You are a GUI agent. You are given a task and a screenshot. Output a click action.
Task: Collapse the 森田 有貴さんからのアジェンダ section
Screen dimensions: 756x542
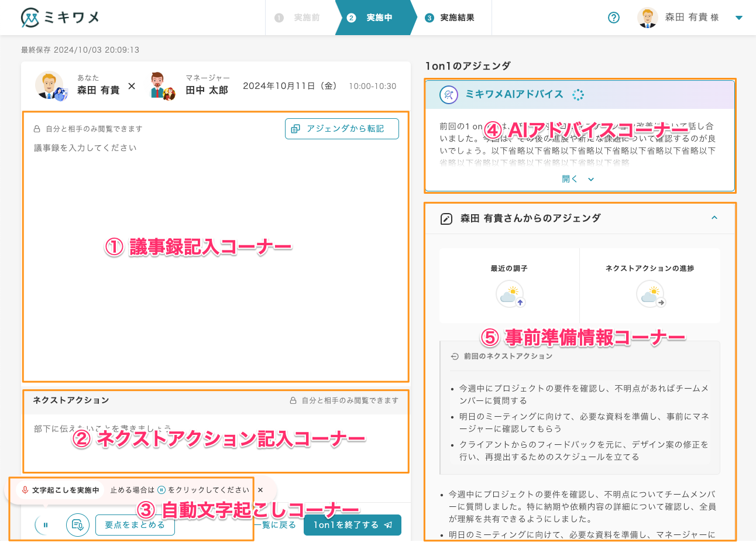tap(714, 218)
